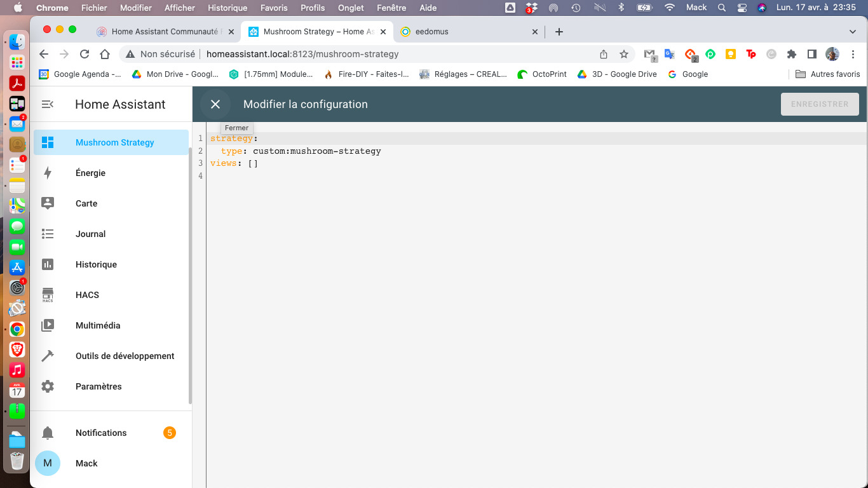Toggle Chrome side panel

point(811,54)
